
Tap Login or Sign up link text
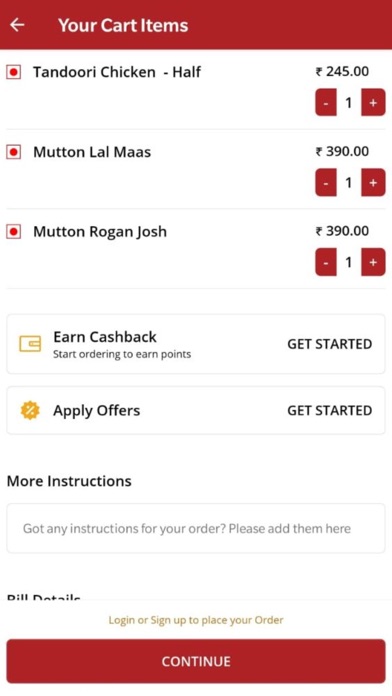tap(196, 620)
